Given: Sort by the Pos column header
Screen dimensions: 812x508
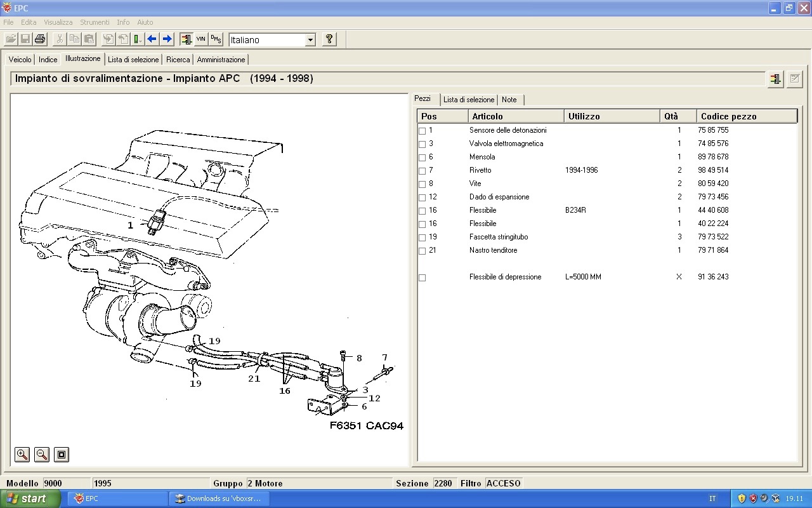Looking at the screenshot, I should (443, 116).
